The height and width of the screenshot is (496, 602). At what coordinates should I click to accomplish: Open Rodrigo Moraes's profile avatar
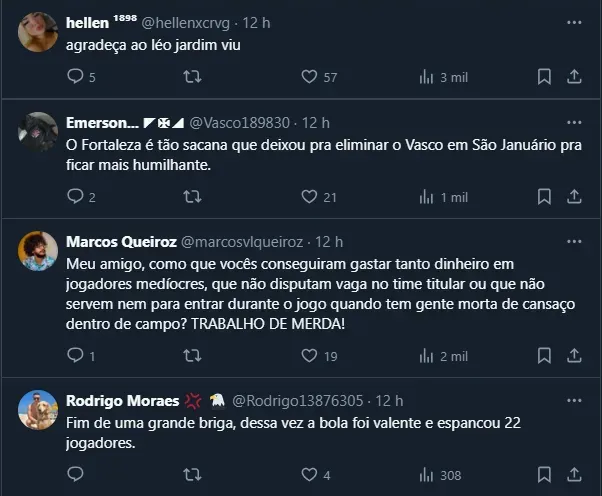(37, 408)
